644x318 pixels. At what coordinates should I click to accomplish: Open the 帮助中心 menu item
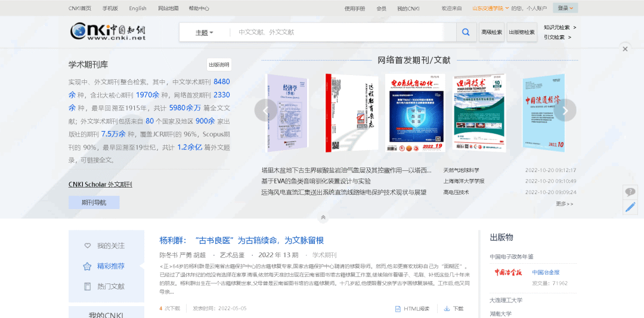[x=199, y=8]
